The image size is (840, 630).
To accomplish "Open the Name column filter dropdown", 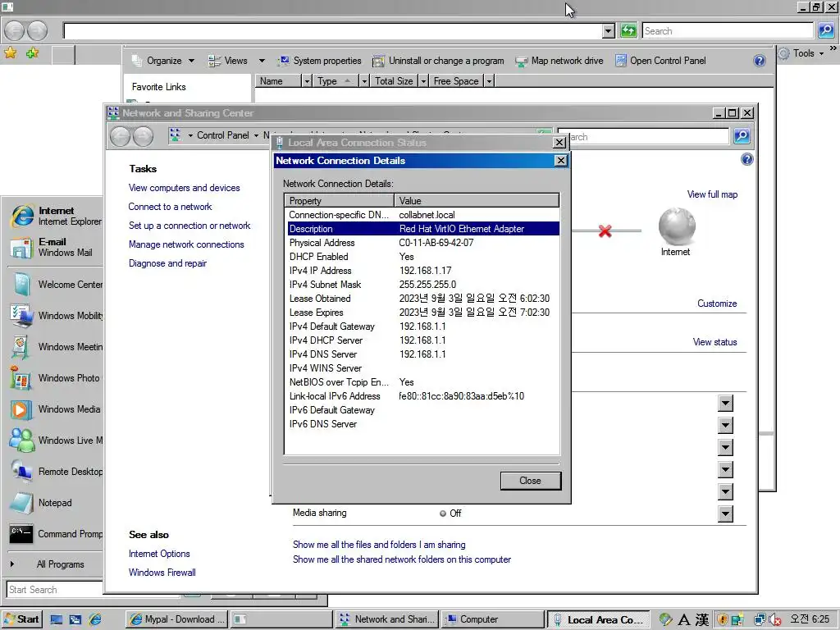I will tap(307, 81).
